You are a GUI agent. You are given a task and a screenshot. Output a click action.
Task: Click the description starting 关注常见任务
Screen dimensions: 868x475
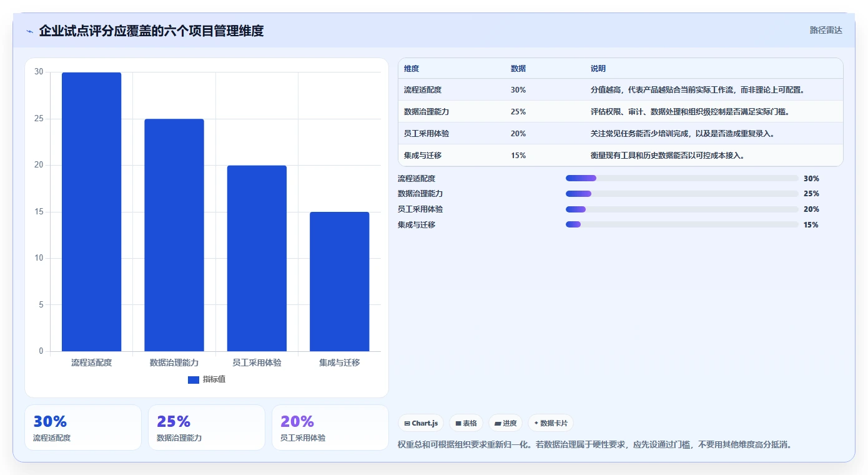click(683, 134)
